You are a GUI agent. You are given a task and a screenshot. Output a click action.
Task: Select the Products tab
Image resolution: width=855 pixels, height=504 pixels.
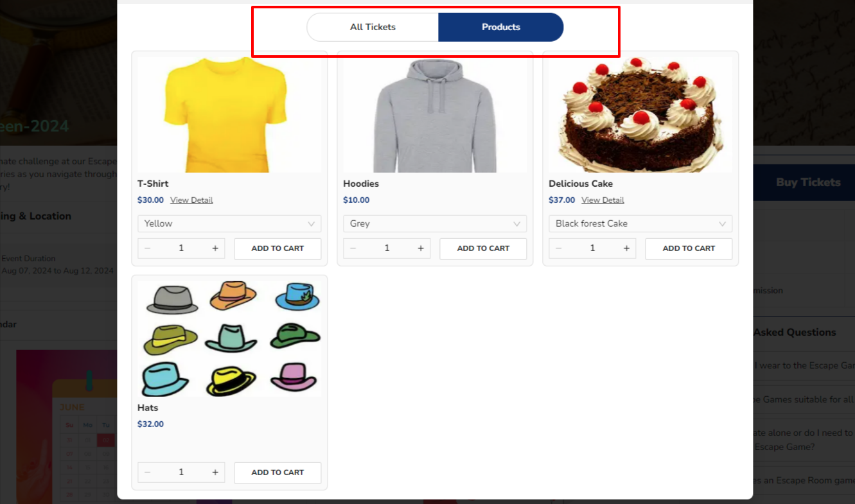(x=501, y=27)
